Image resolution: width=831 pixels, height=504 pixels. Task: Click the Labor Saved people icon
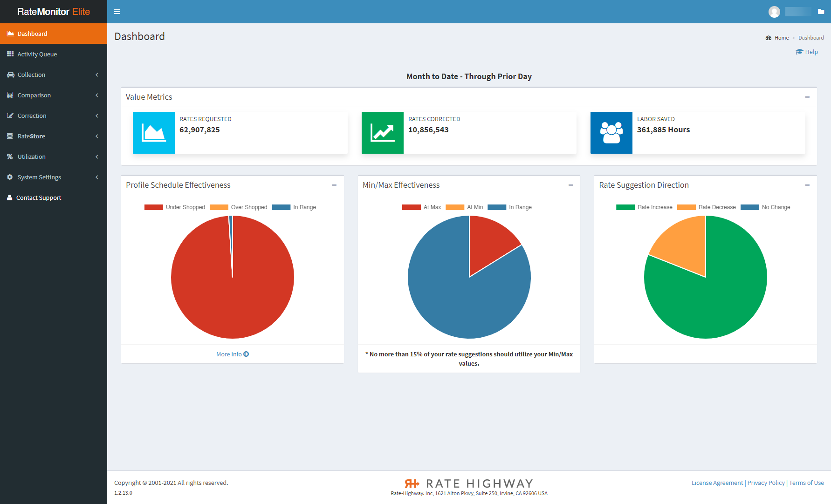611,133
